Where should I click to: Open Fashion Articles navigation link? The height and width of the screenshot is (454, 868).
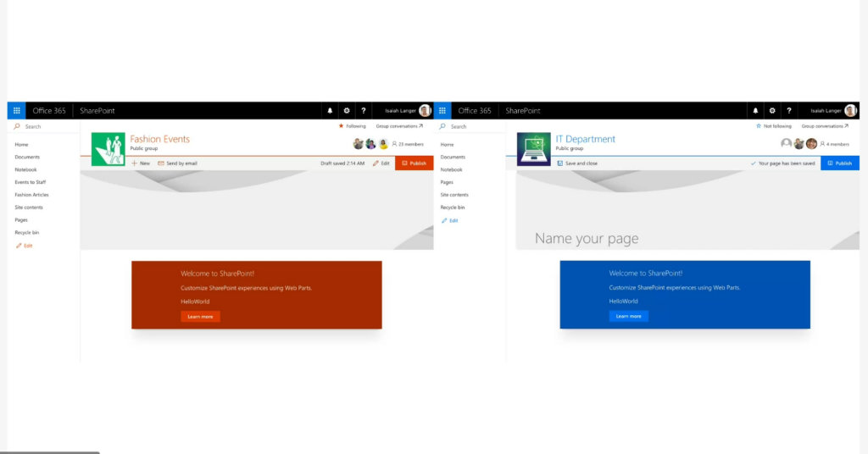31,195
